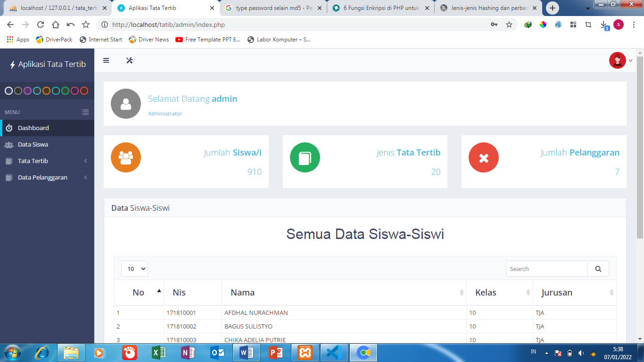Image resolution: width=644 pixels, height=362 pixels.
Task: Open the saved password key icon
Action: click(494, 25)
